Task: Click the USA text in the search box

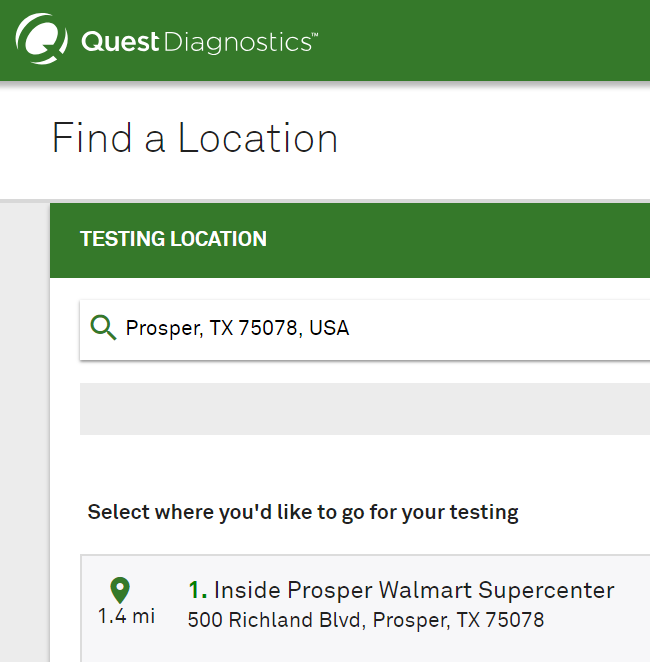Action: click(329, 328)
